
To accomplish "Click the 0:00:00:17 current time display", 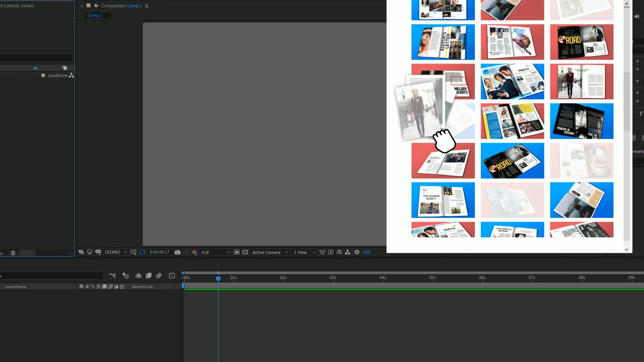I will coord(159,252).
